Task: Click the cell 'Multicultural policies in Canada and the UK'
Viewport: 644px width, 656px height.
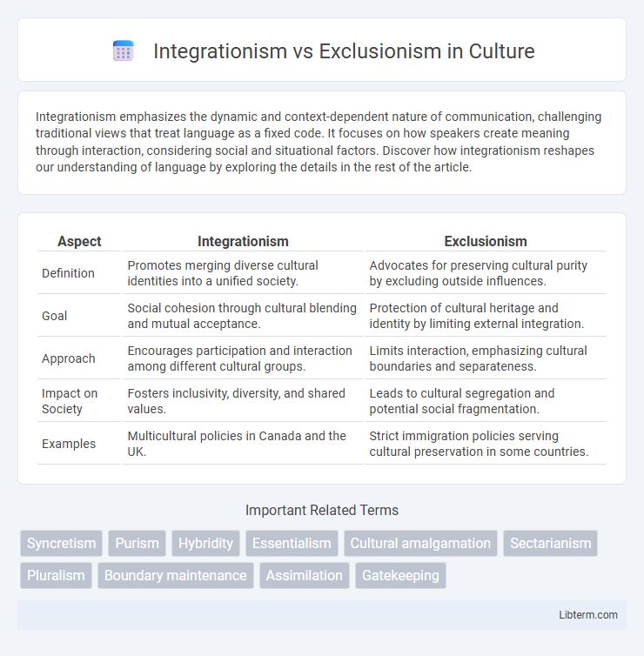Action: coord(243,444)
